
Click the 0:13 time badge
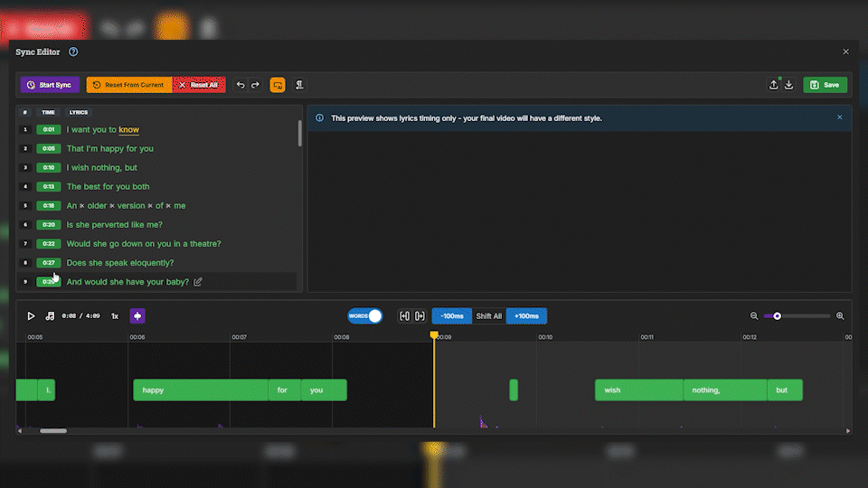tap(49, 186)
